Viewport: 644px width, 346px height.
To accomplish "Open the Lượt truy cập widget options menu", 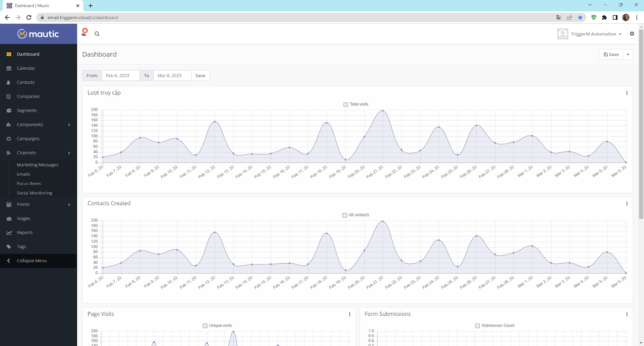I will click(x=627, y=93).
